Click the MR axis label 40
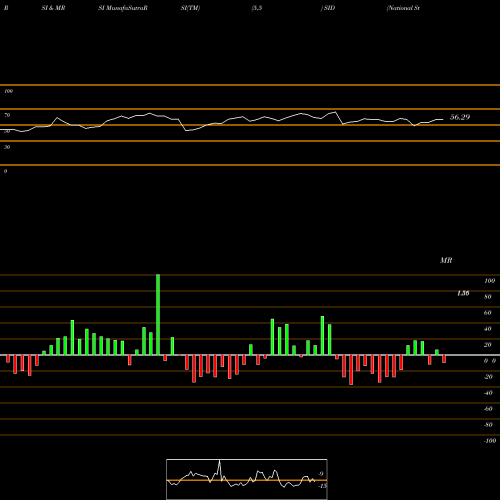 click(488, 329)
